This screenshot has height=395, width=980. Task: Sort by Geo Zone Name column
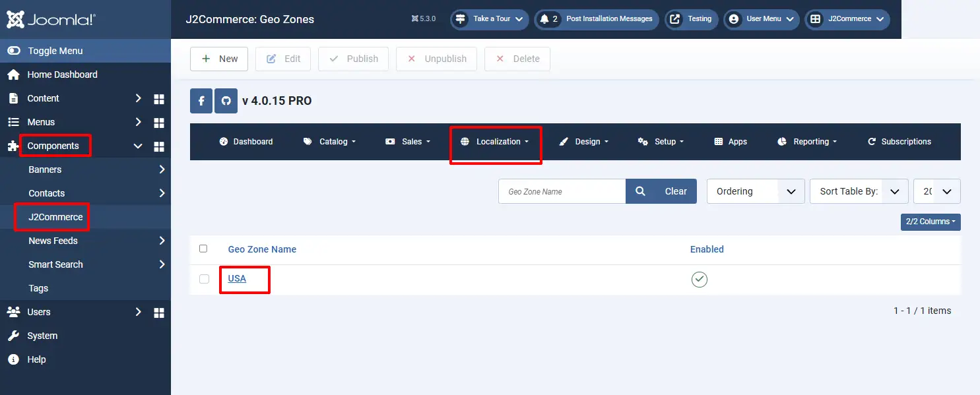click(x=262, y=249)
